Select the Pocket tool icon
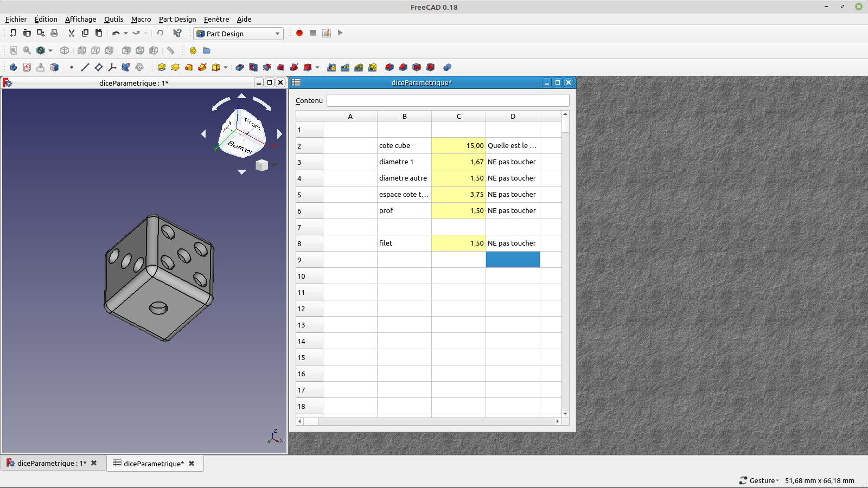Screen dimensions: 868x488 (240, 67)
